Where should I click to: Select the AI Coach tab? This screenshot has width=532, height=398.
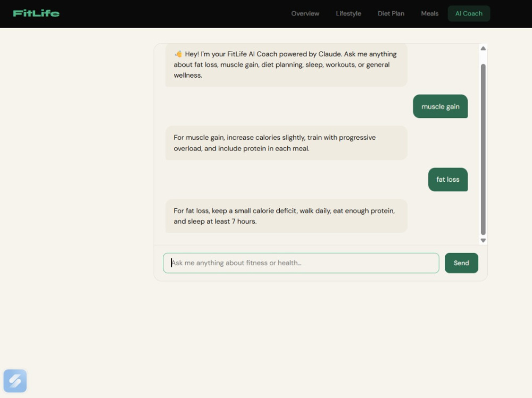[469, 14]
